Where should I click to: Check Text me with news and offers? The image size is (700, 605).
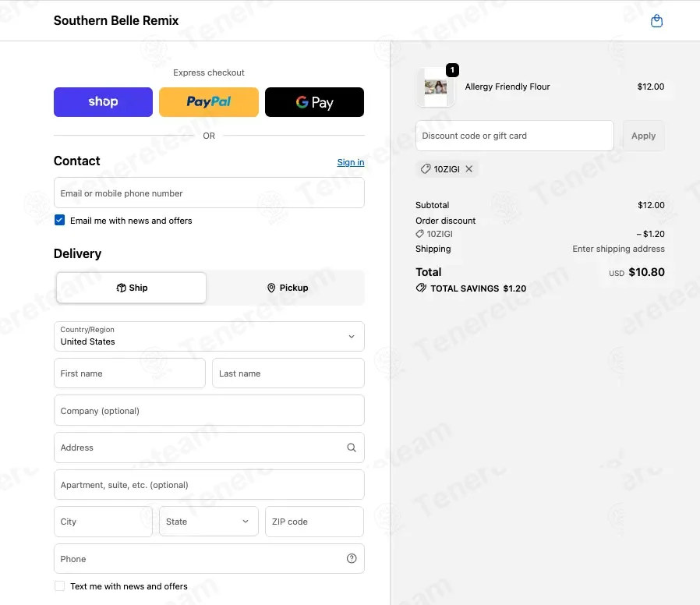click(59, 586)
